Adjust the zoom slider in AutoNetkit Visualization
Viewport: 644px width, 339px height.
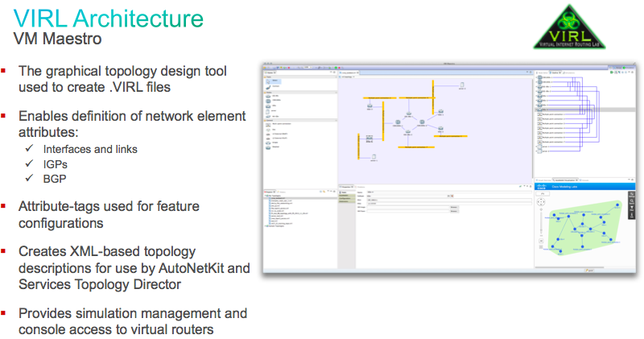(541, 223)
